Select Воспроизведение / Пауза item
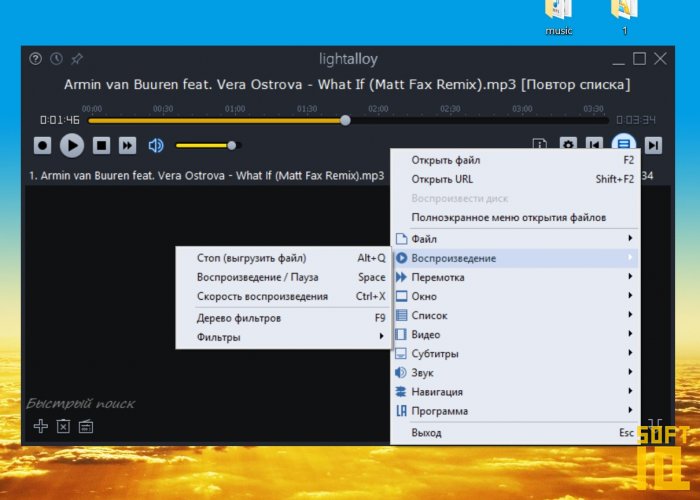Image resolution: width=700 pixels, height=500 pixels. [283, 277]
